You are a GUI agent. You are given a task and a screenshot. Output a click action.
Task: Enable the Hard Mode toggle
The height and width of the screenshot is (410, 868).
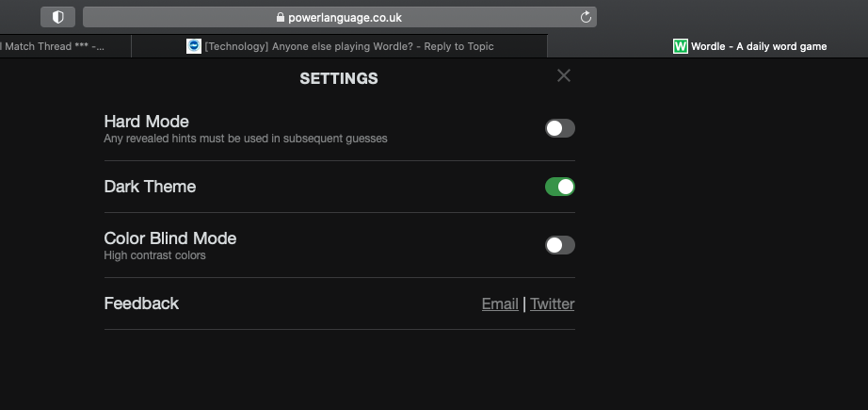coord(559,128)
